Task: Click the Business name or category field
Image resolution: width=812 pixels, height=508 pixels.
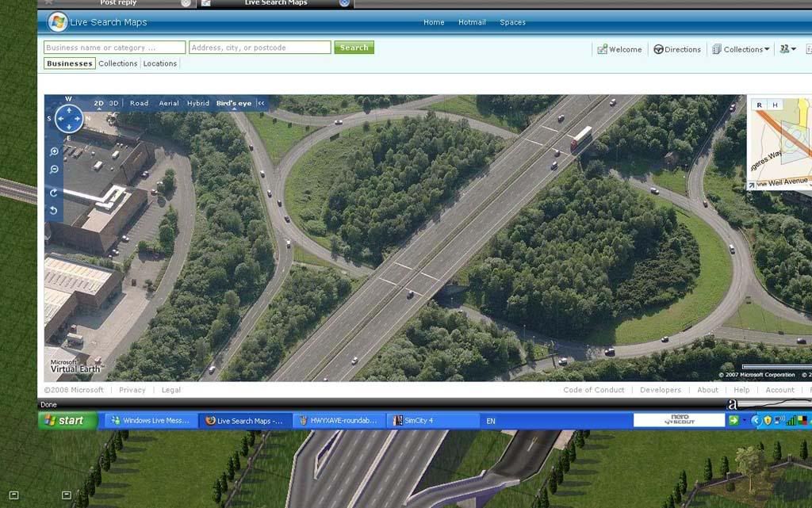Action: click(114, 48)
